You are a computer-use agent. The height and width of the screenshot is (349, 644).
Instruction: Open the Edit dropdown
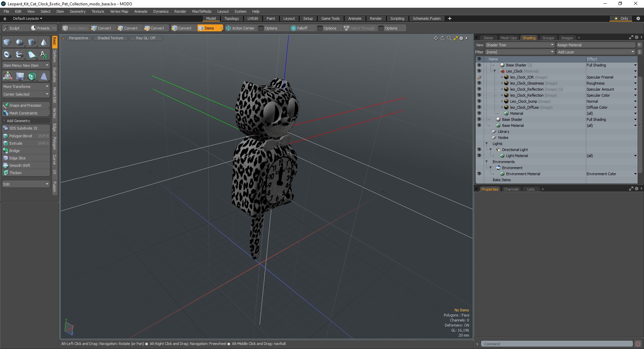(x=26, y=184)
